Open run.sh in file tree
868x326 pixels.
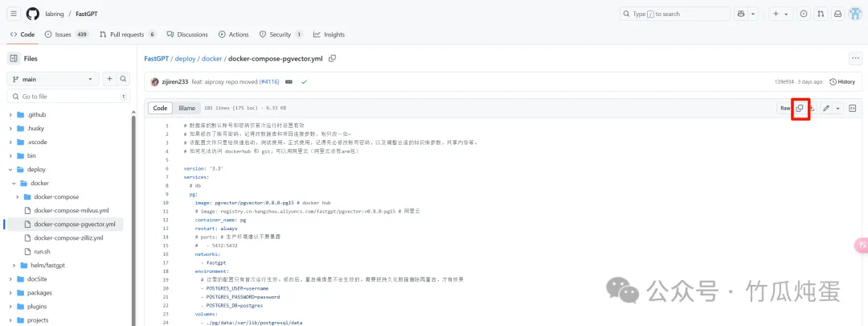point(43,252)
